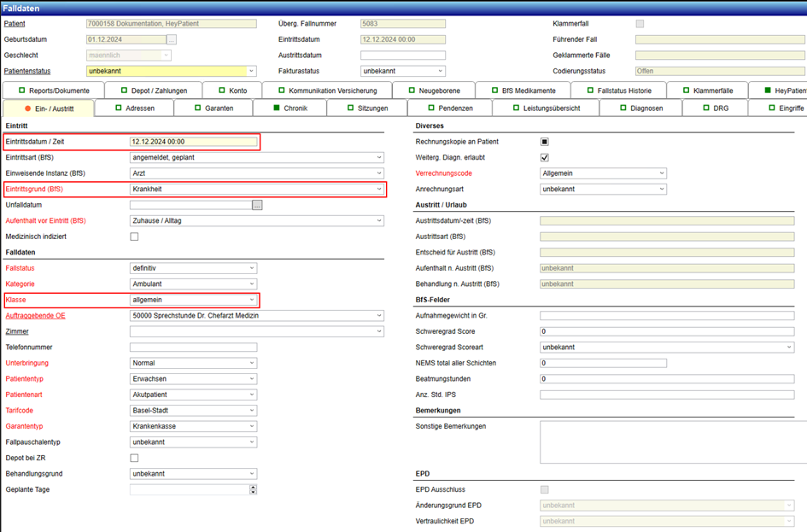Click the ellipsis button next to Unfalldatum
807x532 pixels.
pyautogui.click(x=257, y=205)
